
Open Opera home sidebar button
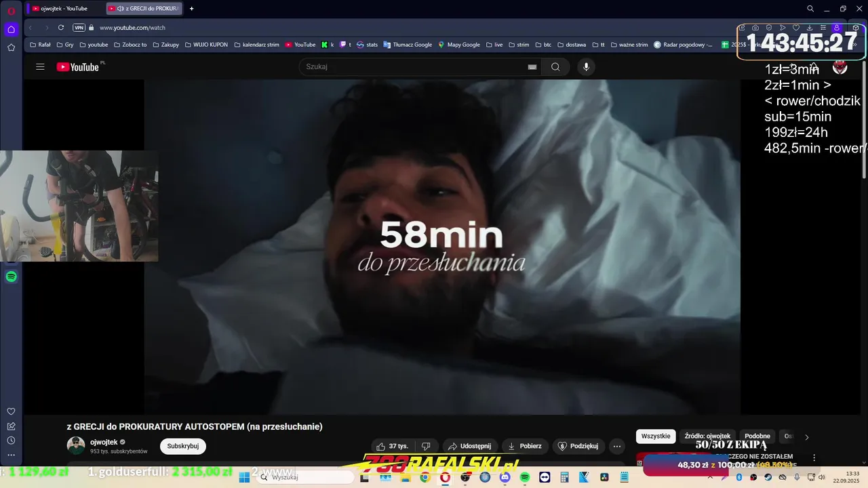click(11, 29)
